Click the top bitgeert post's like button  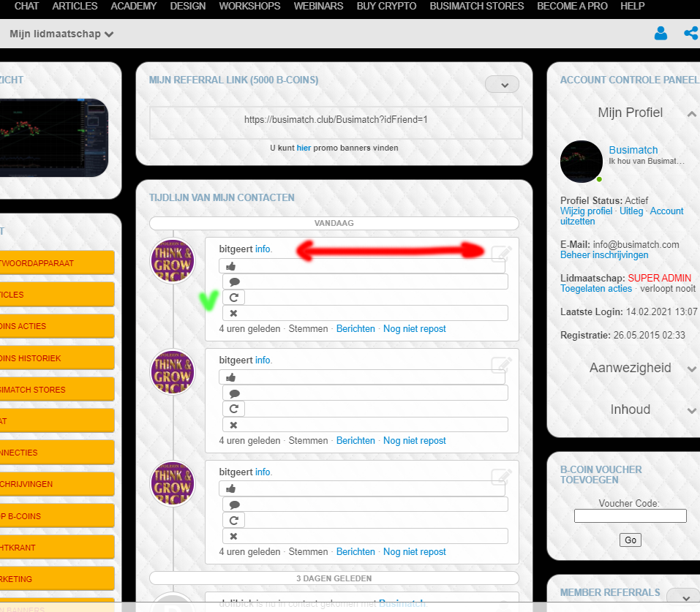361,266
